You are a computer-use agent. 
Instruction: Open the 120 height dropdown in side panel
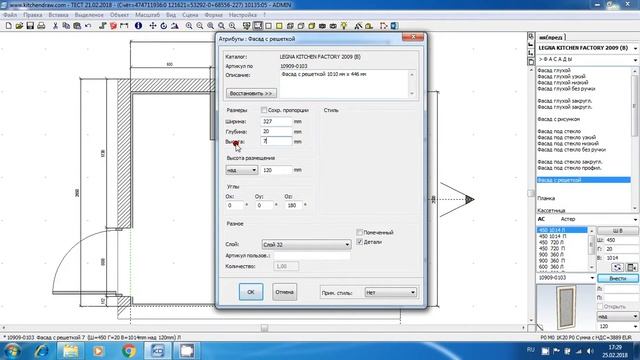tap(617, 326)
